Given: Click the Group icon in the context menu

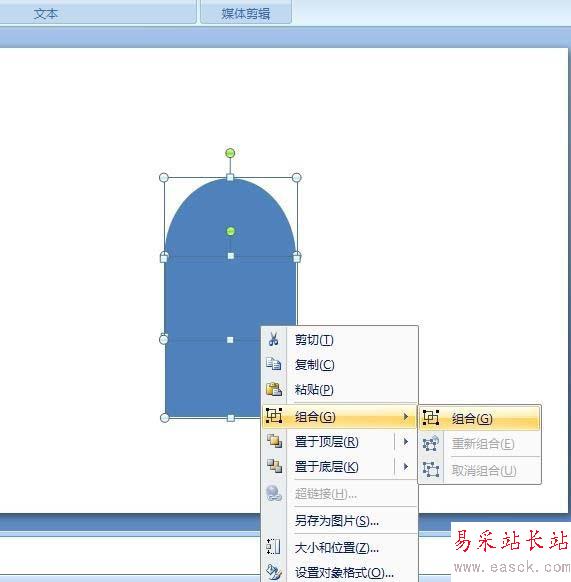Looking at the screenshot, I should (x=274, y=416).
